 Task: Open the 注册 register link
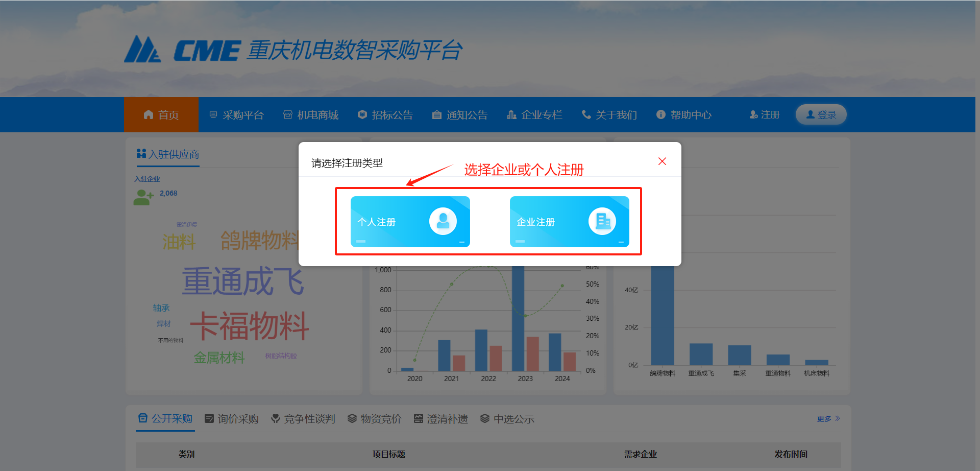pyautogui.click(x=765, y=115)
